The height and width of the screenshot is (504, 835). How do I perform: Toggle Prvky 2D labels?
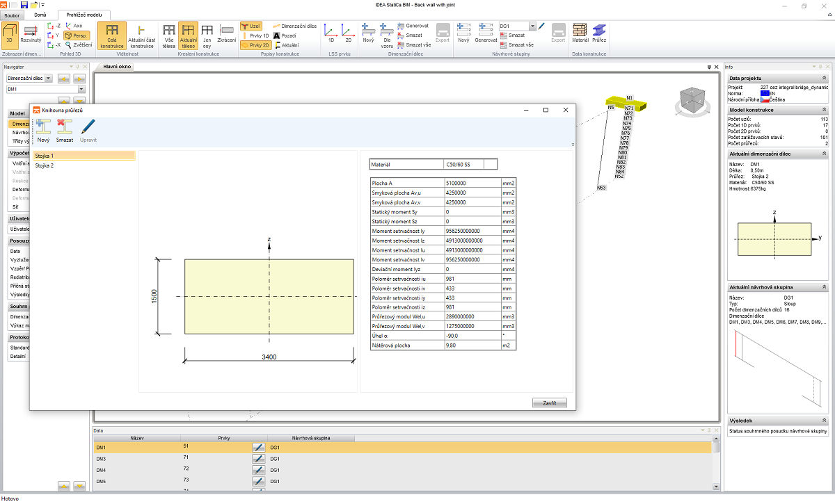[255, 44]
